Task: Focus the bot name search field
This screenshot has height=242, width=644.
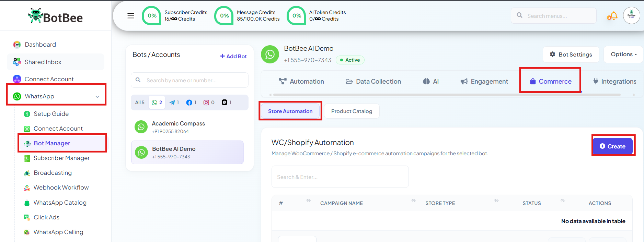Action: (189, 80)
